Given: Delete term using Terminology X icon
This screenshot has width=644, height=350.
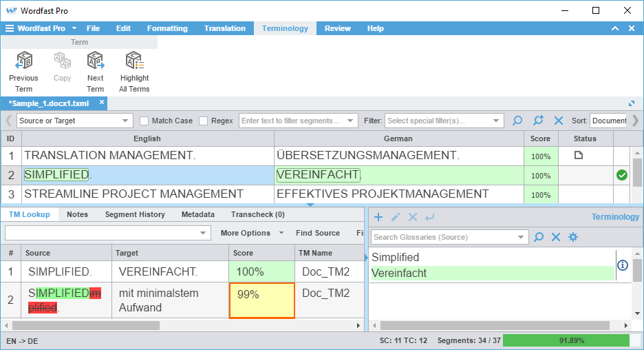Looking at the screenshot, I should [413, 217].
